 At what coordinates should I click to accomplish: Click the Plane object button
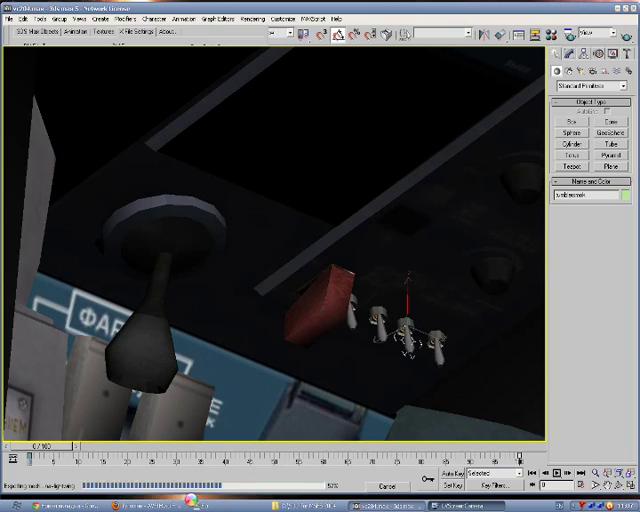pos(611,167)
